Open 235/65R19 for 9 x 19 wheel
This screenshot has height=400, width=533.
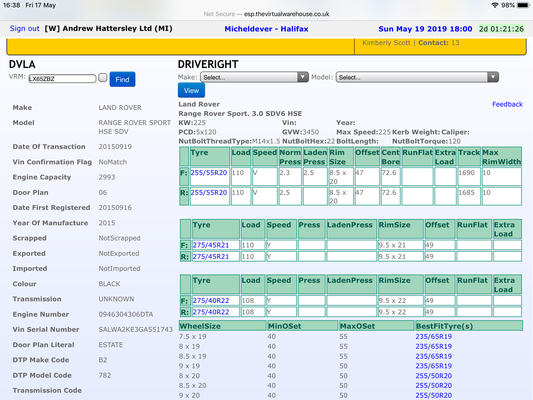click(433, 366)
